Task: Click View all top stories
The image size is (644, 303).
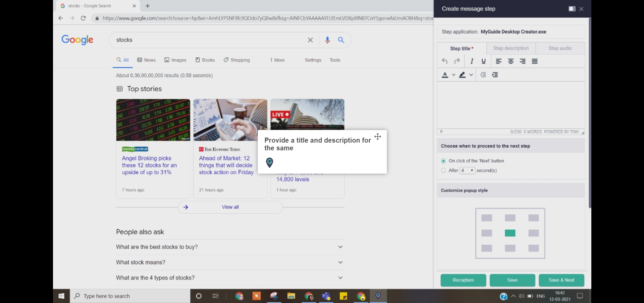Action: [x=230, y=207]
